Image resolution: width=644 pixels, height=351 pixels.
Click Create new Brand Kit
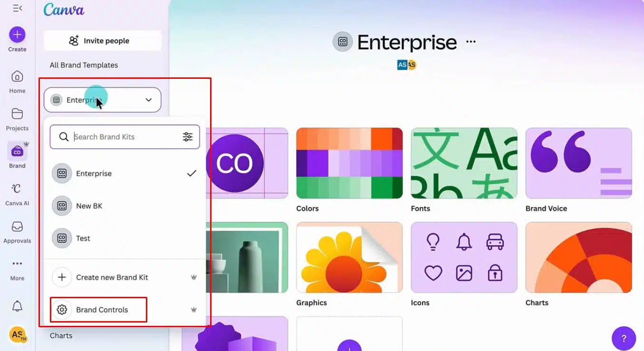(125, 277)
